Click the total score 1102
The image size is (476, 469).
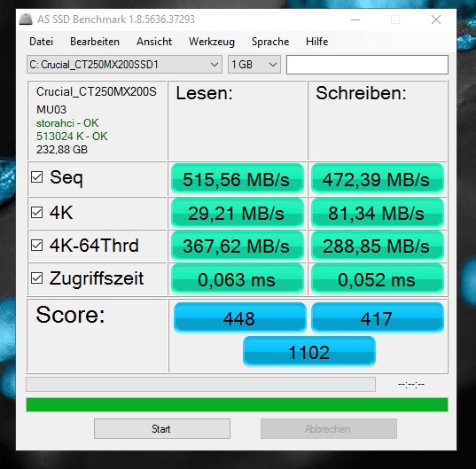tap(309, 352)
